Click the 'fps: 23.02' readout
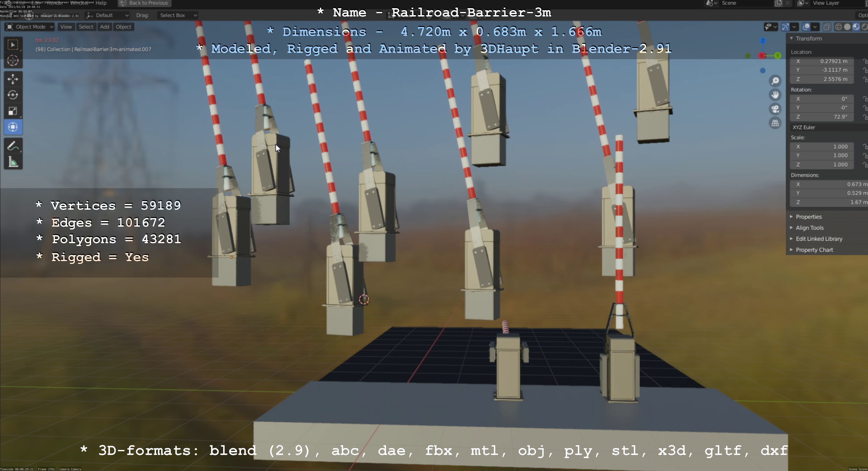This screenshot has width=868, height=471. pyautogui.click(x=47, y=40)
